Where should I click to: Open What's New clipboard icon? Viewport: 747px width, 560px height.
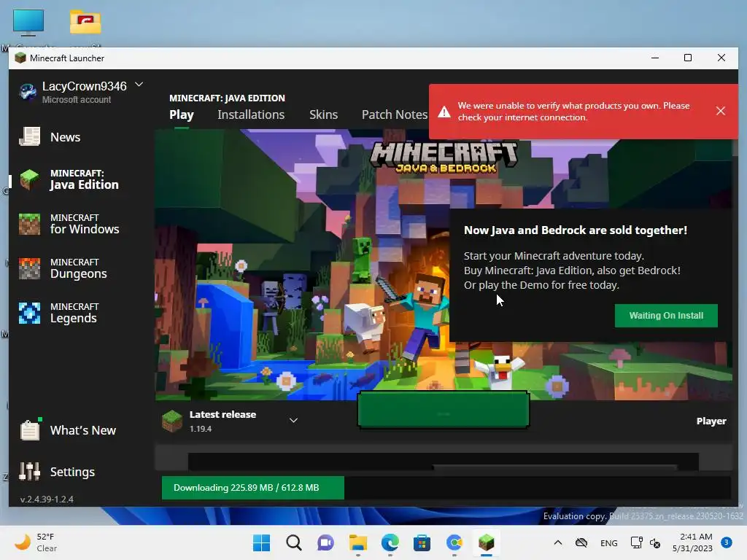pos(29,429)
